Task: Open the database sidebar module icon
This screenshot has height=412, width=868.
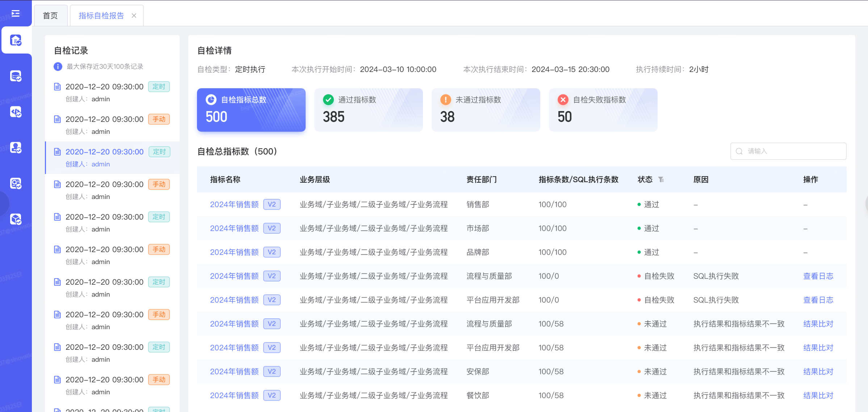Action: pyautogui.click(x=16, y=76)
